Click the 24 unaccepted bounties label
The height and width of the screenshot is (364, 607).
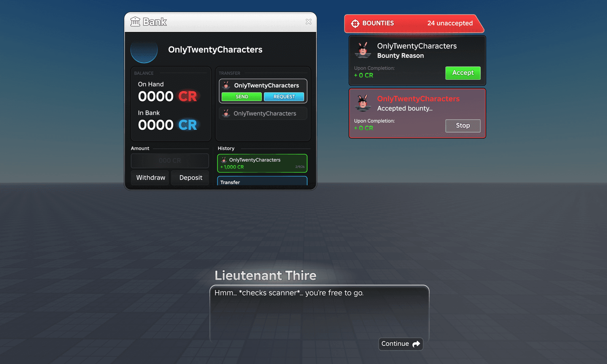click(x=450, y=23)
